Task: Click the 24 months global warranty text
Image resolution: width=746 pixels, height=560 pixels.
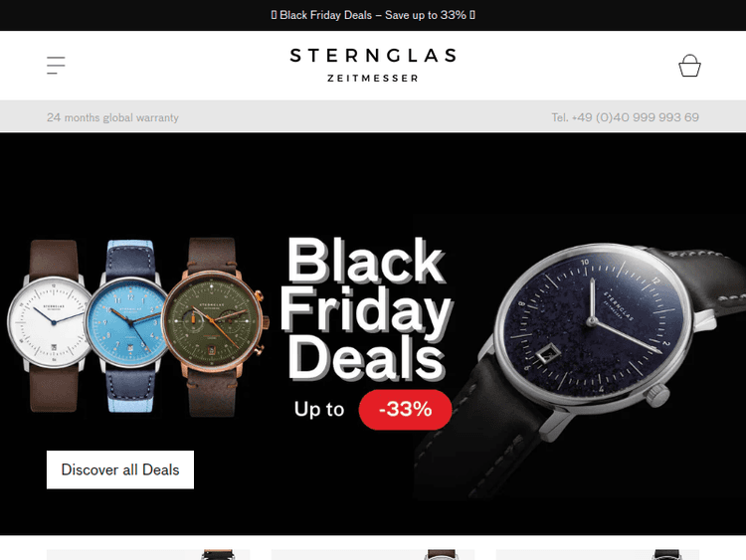Action: pyautogui.click(x=112, y=117)
